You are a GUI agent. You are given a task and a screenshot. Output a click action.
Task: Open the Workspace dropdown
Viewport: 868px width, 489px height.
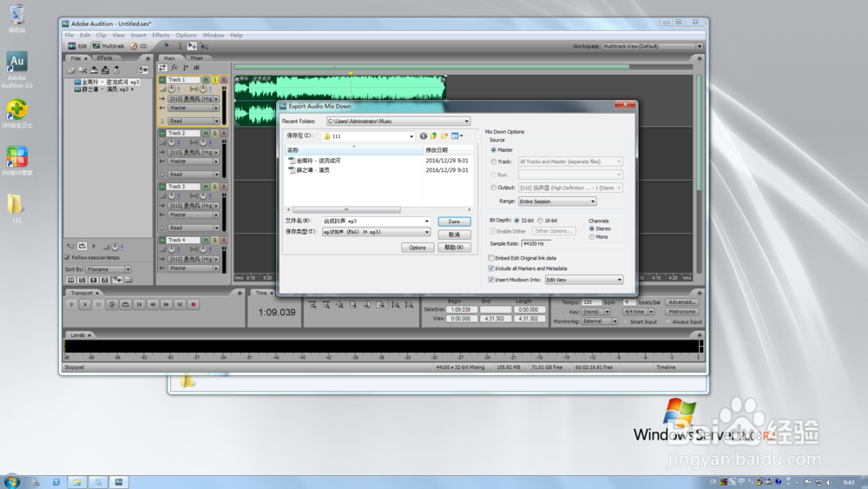click(x=652, y=46)
